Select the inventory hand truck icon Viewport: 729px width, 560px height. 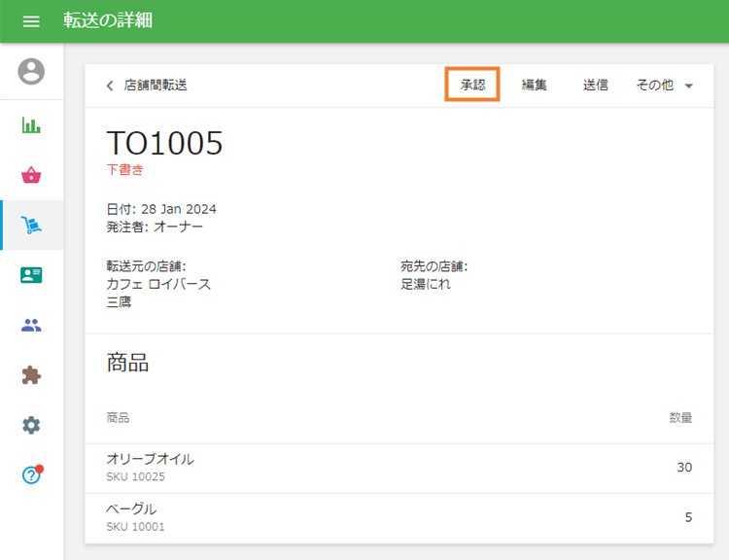click(31, 226)
